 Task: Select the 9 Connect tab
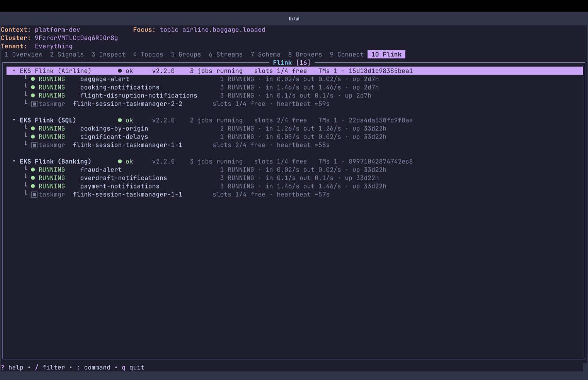(x=347, y=54)
